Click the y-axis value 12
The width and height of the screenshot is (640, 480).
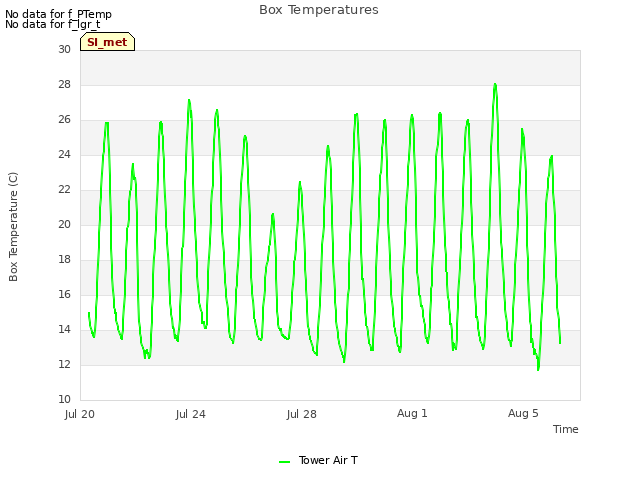pyautogui.click(x=64, y=364)
